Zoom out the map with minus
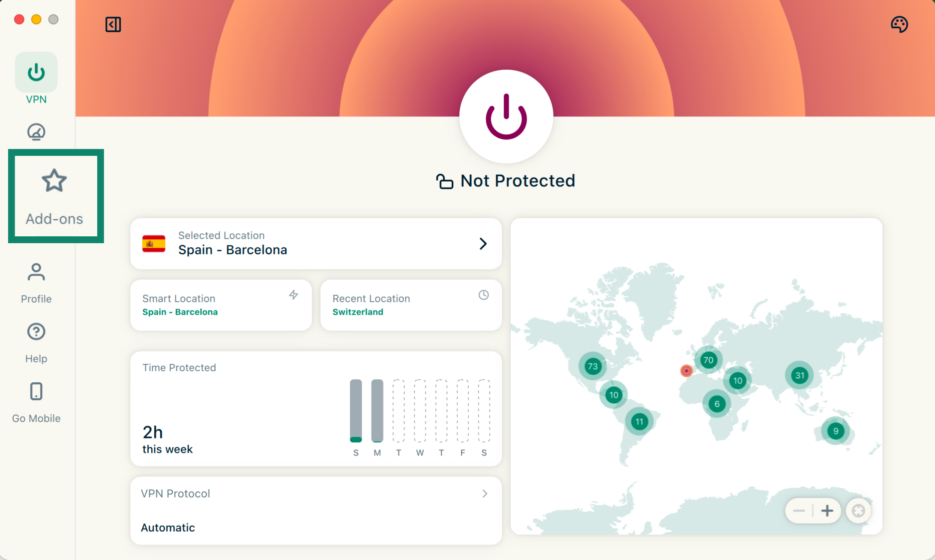The height and width of the screenshot is (560, 935). pos(799,510)
